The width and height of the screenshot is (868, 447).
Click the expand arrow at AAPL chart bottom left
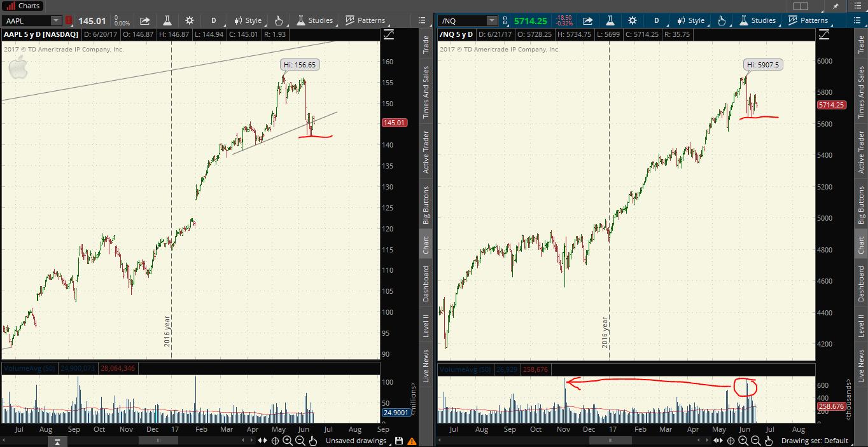(x=56, y=441)
